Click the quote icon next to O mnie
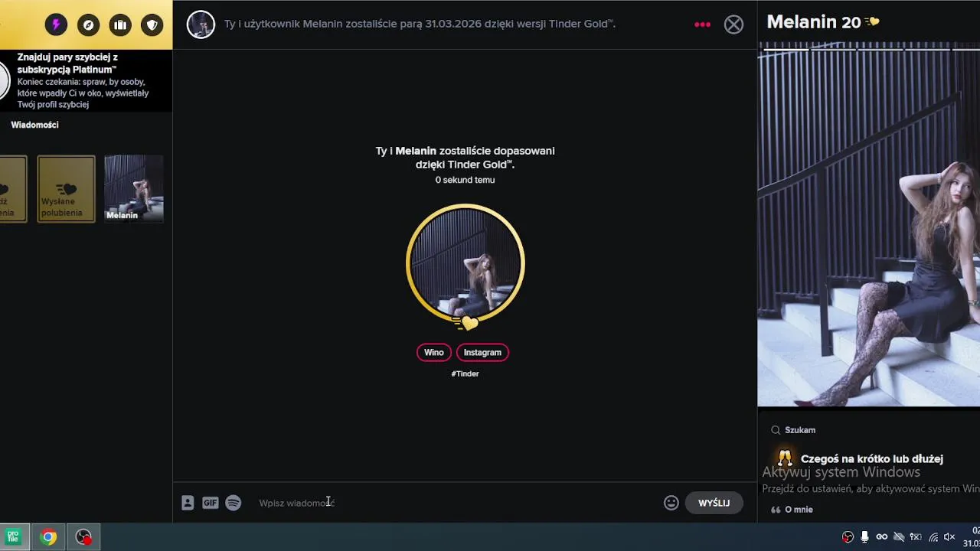 (776, 510)
